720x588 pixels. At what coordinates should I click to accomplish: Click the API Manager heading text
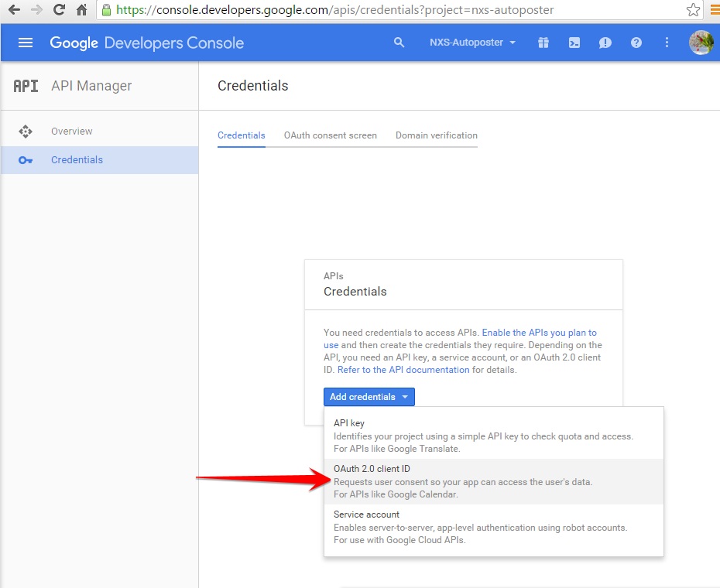click(x=91, y=86)
